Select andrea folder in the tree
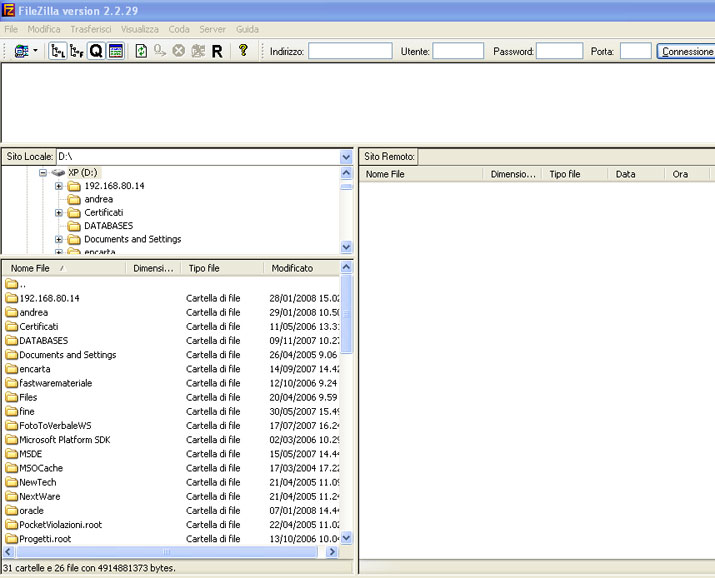The image size is (715, 578). tap(98, 199)
